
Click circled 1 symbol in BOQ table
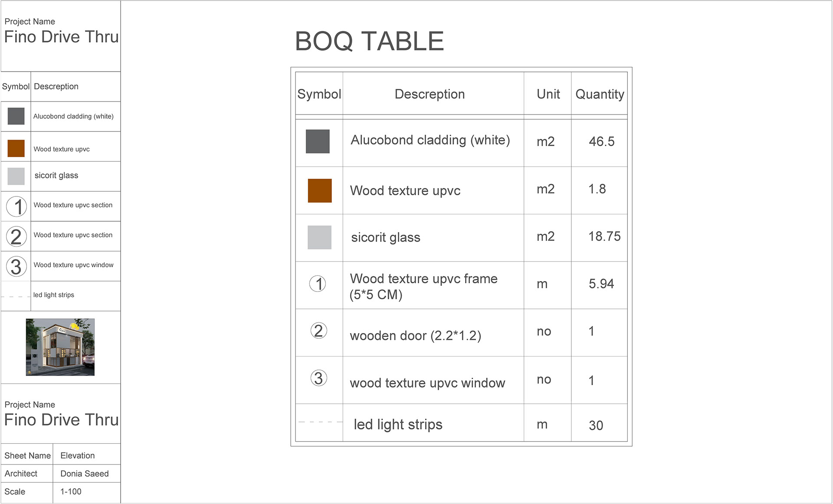318,284
